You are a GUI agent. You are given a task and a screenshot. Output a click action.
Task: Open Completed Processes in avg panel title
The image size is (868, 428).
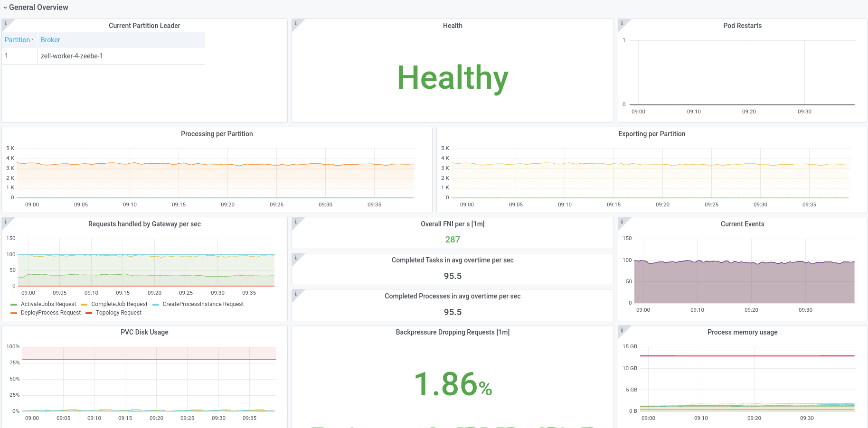tap(453, 296)
